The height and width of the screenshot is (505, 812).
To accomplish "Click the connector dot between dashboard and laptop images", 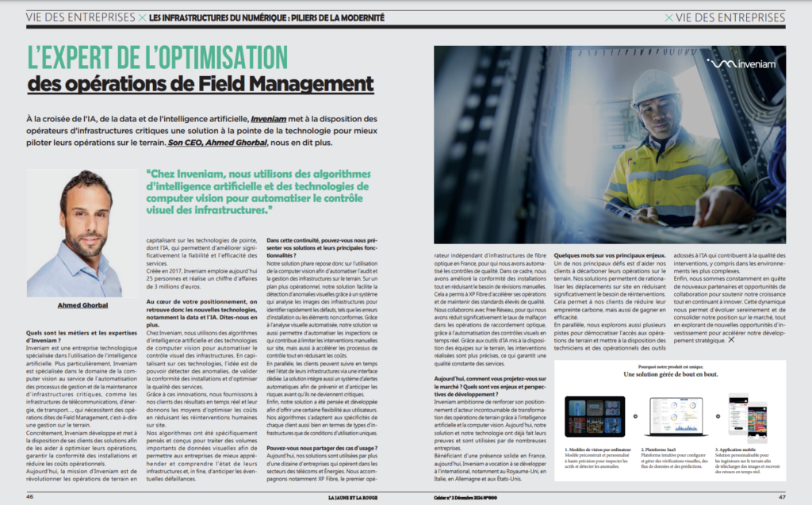I will tap(635, 416).
